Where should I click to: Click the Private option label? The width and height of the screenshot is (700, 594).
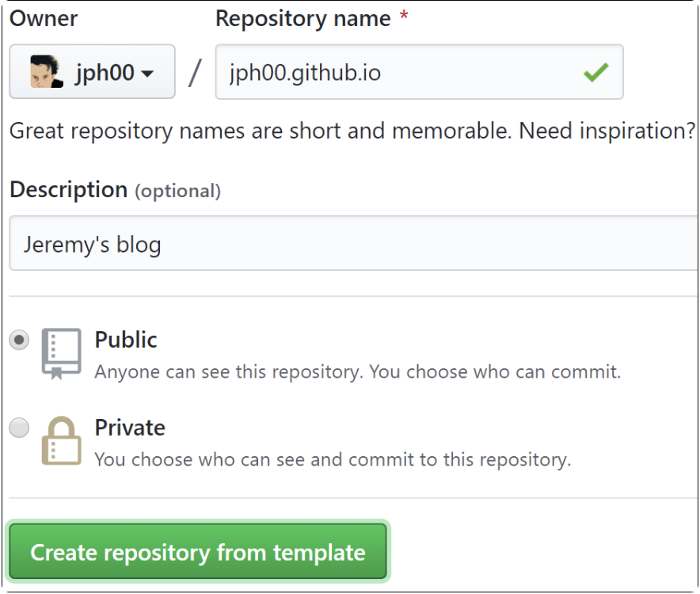(x=130, y=428)
